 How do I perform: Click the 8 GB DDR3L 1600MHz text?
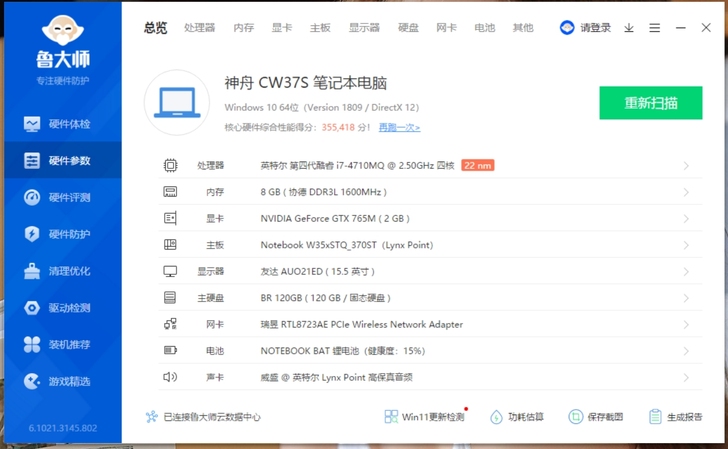pyautogui.click(x=324, y=192)
